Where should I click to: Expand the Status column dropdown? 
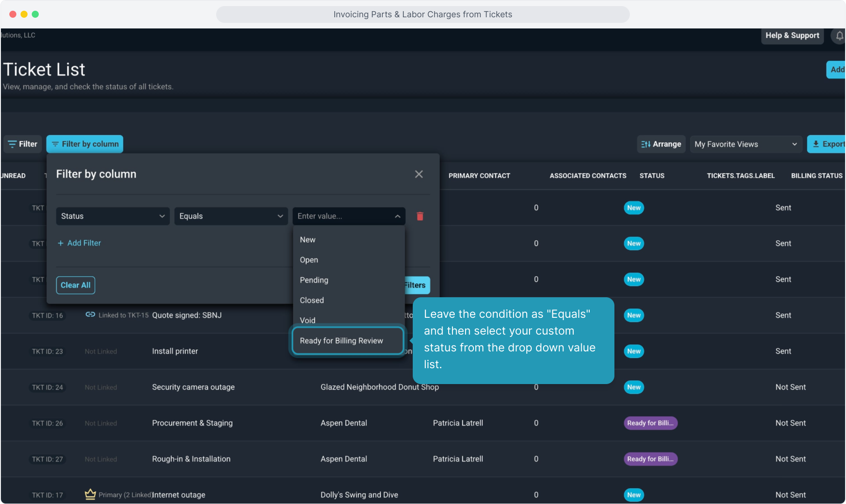point(113,216)
